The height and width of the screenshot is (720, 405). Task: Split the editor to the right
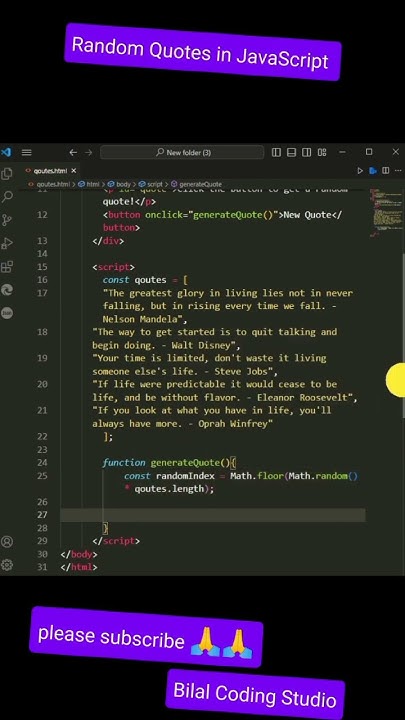point(386,171)
